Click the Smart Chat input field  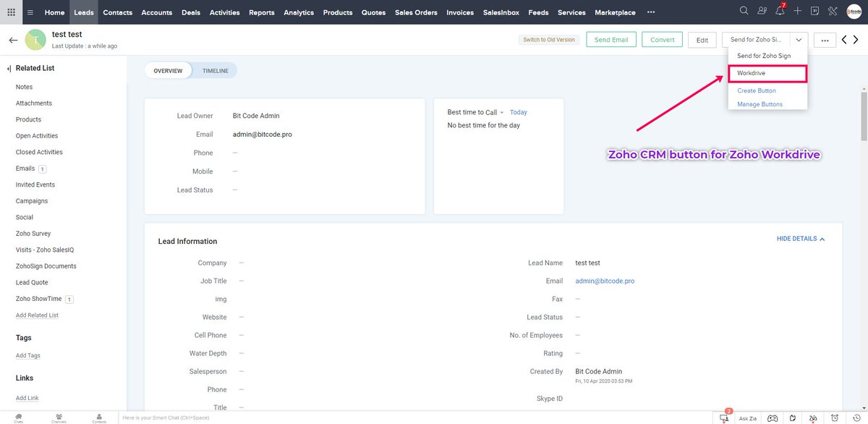coord(416,418)
